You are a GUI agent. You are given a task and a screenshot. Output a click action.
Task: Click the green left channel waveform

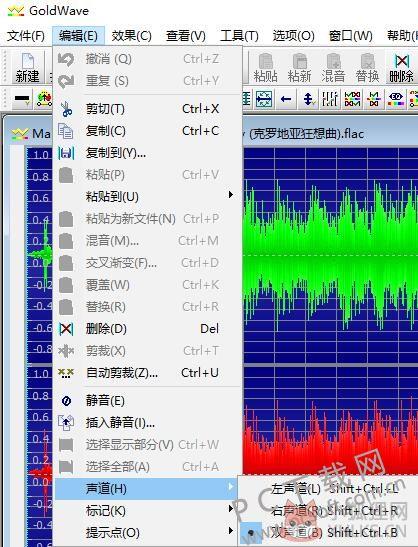pos(330,255)
